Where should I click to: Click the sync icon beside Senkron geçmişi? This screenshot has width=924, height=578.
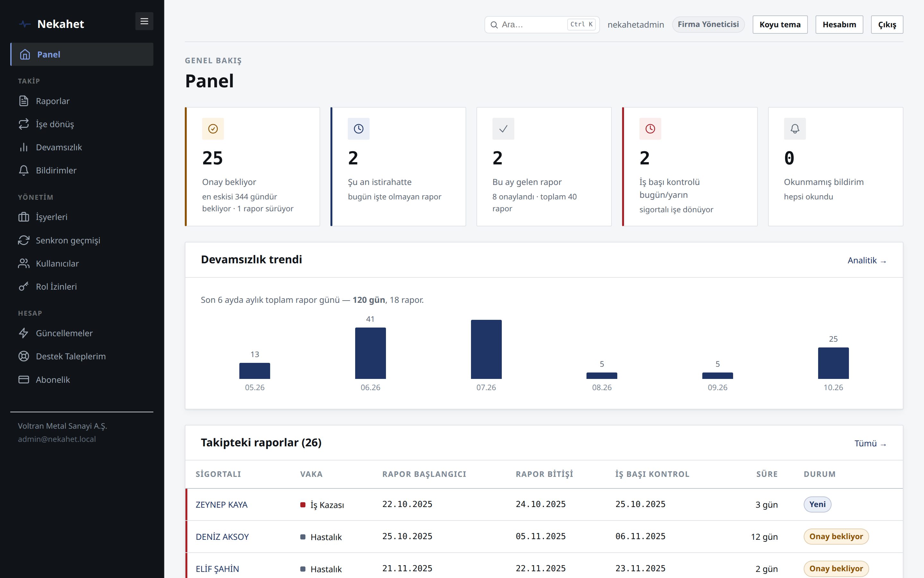pyautogui.click(x=24, y=240)
